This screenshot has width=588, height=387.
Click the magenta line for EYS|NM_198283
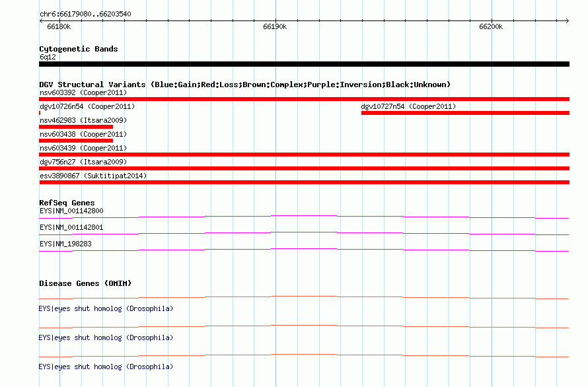(x=304, y=250)
